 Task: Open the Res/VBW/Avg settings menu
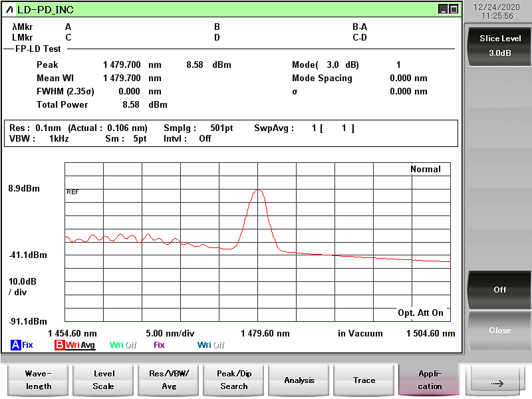click(x=168, y=380)
